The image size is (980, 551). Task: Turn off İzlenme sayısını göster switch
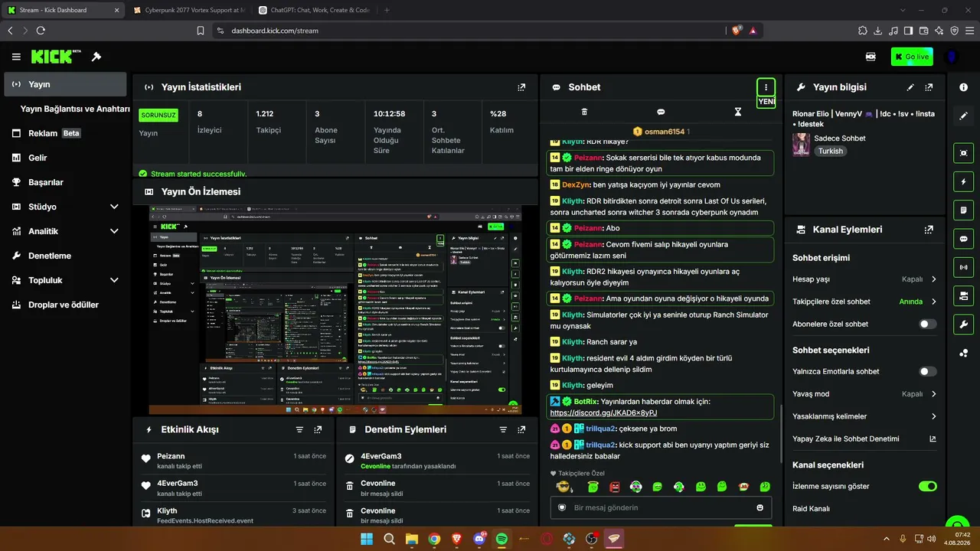[x=928, y=487]
